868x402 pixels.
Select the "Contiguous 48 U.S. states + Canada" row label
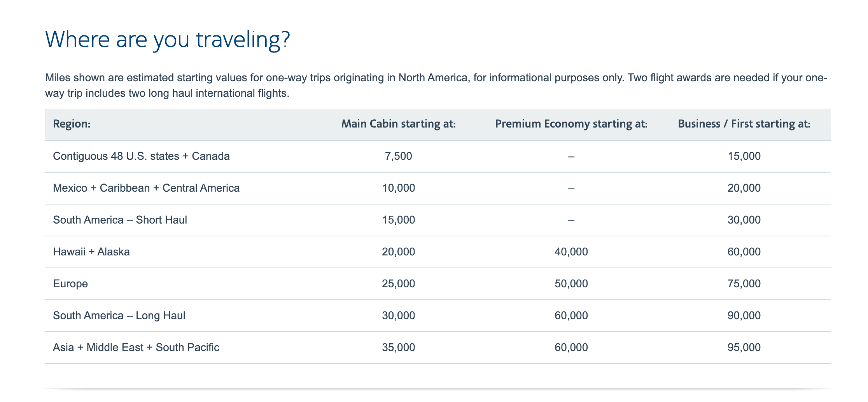click(141, 156)
